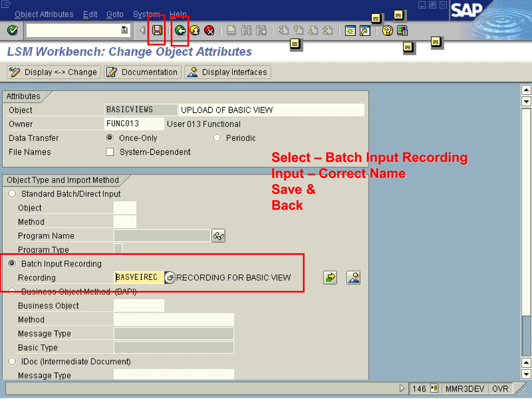The width and height of the screenshot is (532, 399).
Task: Open the Help menu
Action: pos(178,14)
